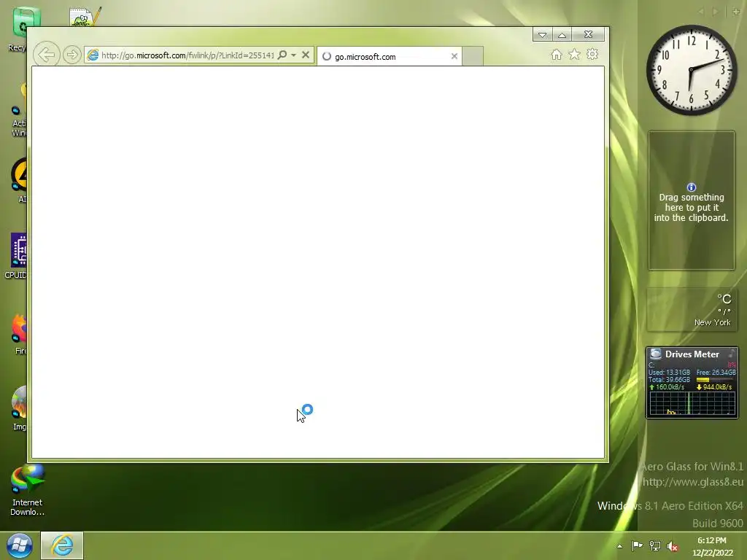Close the Internet Explorer window
The width and height of the screenshot is (747, 560).
coord(589,34)
